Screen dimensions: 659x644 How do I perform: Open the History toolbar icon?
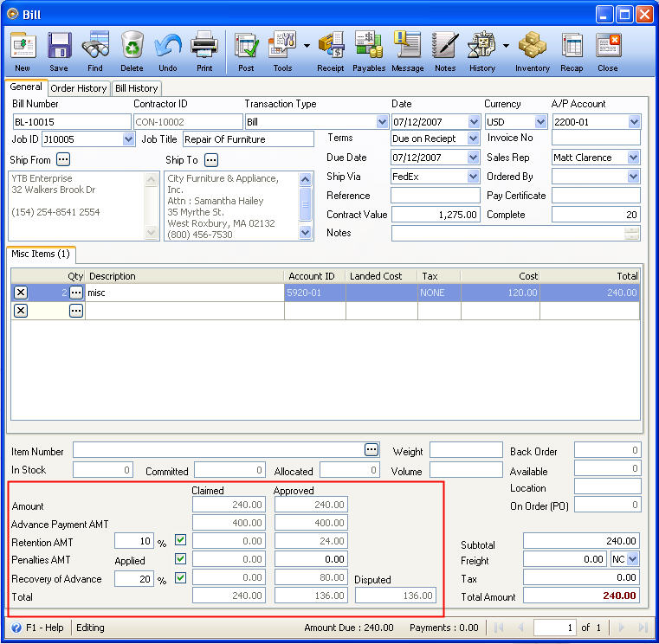482,51
